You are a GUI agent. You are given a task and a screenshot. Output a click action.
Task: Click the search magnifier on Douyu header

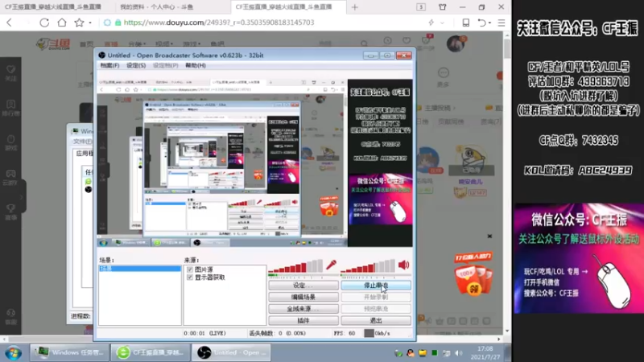pos(364,43)
